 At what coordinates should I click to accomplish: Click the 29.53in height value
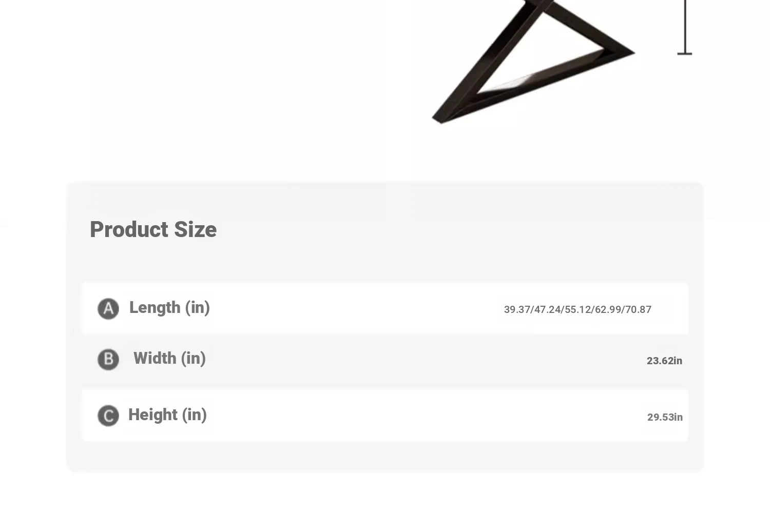(x=665, y=417)
